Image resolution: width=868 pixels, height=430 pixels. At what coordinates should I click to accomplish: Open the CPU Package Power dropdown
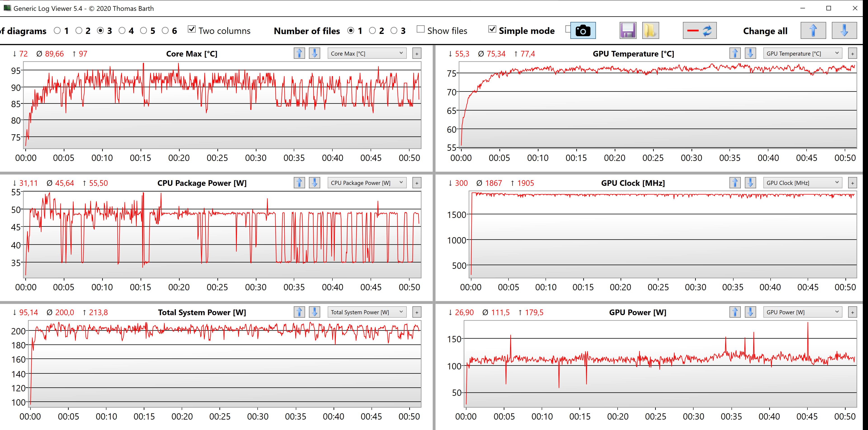(x=367, y=183)
